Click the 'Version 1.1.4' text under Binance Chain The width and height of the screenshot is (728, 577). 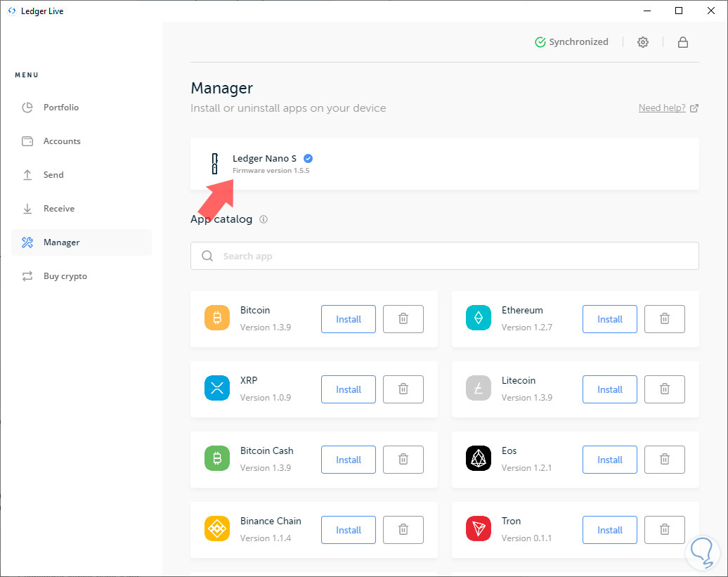tap(266, 538)
